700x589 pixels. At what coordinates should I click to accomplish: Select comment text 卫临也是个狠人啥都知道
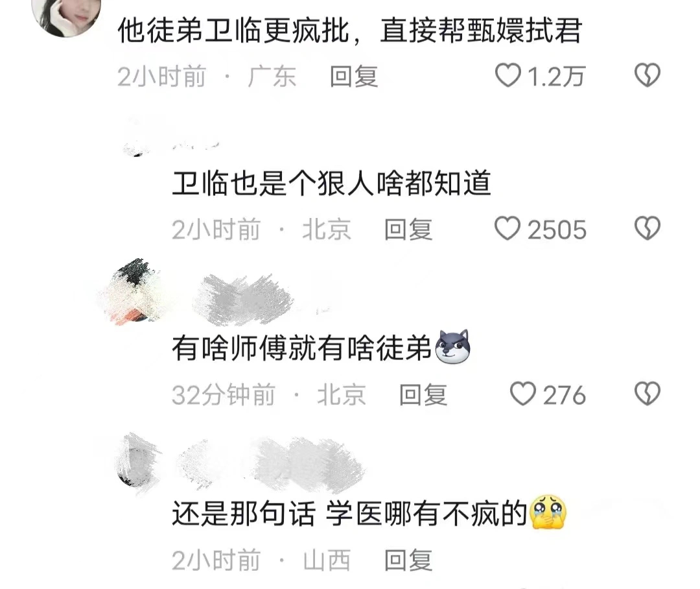pyautogui.click(x=332, y=183)
